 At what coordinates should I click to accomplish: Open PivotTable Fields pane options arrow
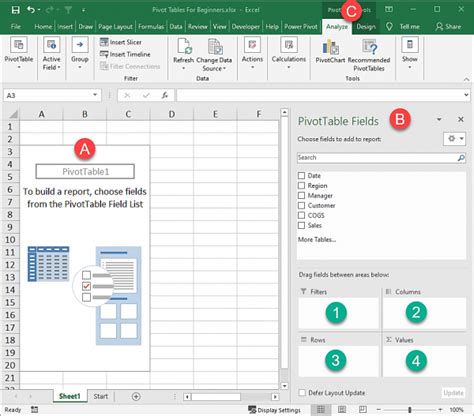click(x=439, y=119)
